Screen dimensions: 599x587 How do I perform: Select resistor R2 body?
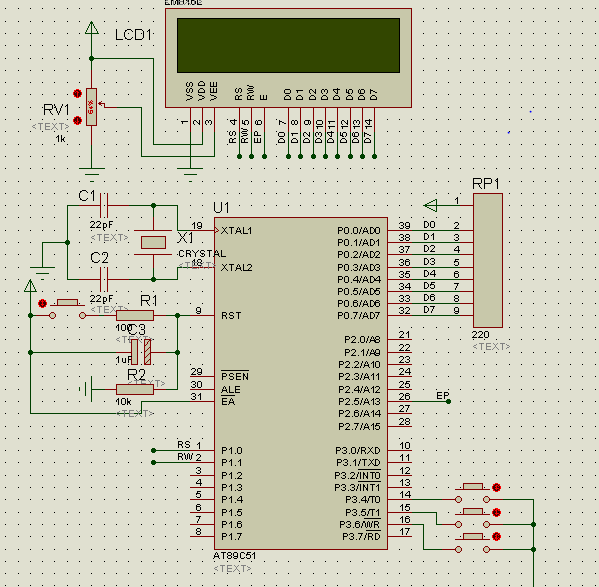click(x=135, y=389)
